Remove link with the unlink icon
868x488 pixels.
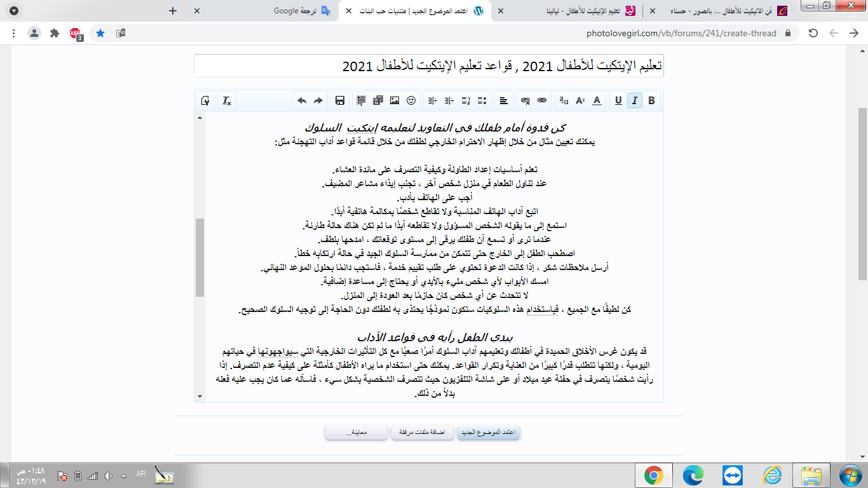pyautogui.click(x=526, y=100)
